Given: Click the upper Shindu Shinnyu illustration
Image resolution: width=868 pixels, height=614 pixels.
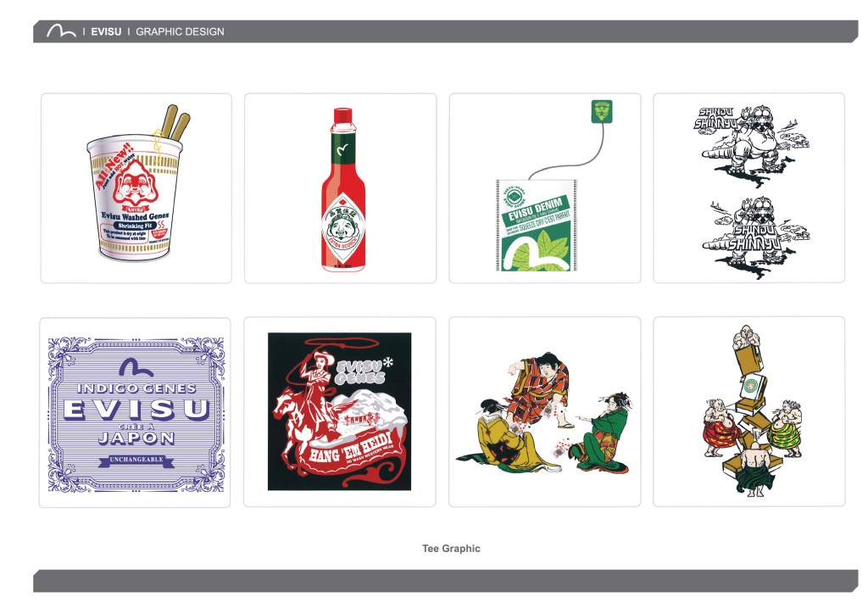Looking at the screenshot, I should 746,140.
